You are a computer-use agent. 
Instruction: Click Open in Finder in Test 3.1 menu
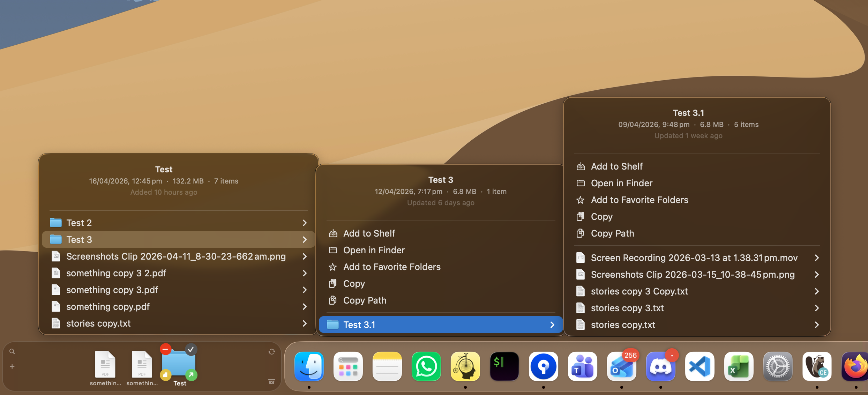click(621, 183)
